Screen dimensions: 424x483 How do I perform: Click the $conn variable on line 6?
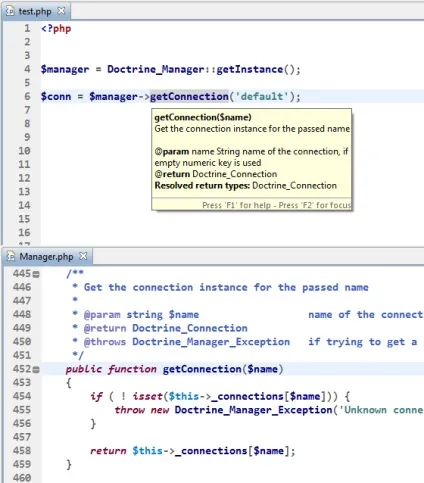(56, 97)
